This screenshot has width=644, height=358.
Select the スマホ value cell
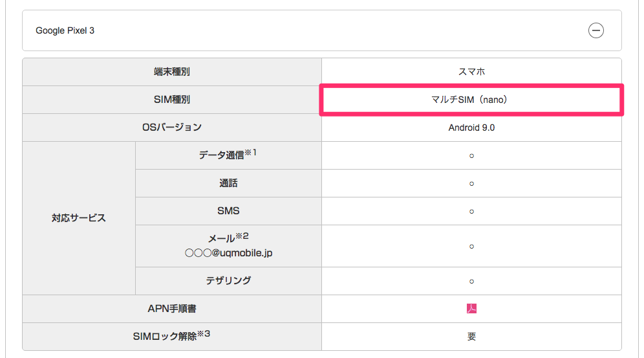(471, 72)
